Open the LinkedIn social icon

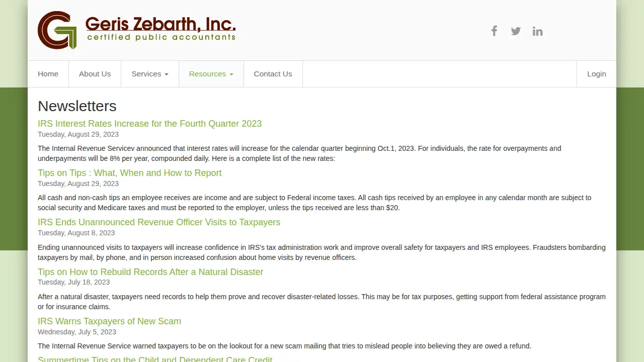coord(537,31)
